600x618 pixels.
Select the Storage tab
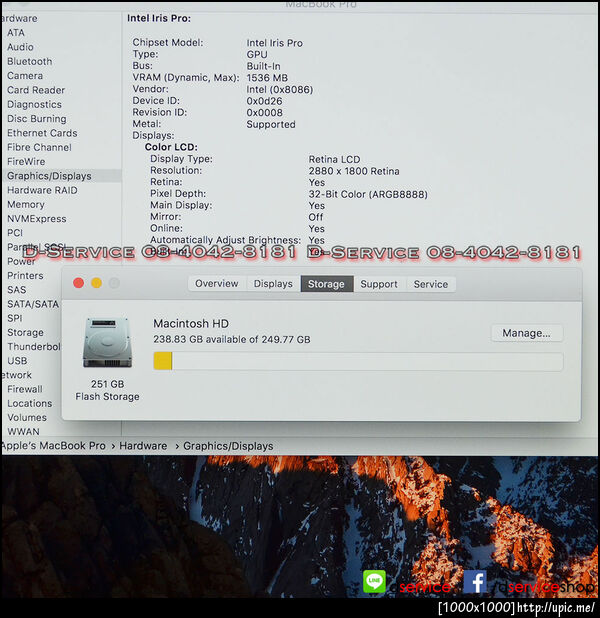(326, 284)
